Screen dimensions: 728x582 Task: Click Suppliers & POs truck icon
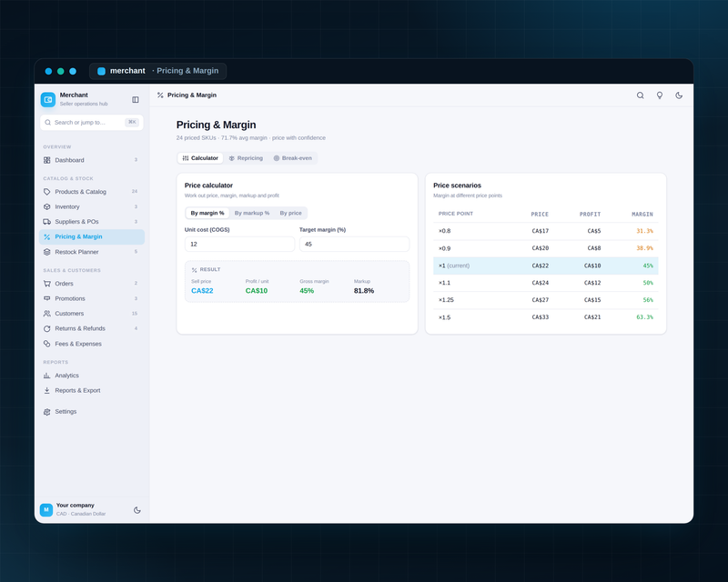pyautogui.click(x=47, y=221)
